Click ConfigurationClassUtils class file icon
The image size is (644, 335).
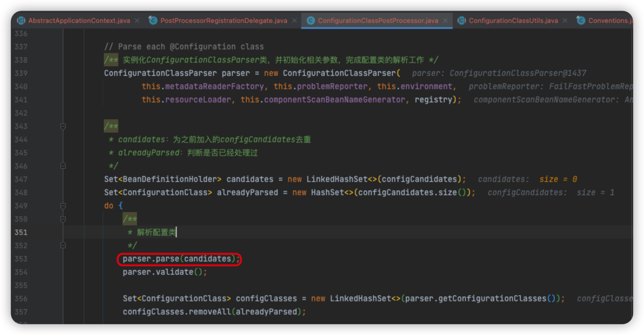click(462, 21)
